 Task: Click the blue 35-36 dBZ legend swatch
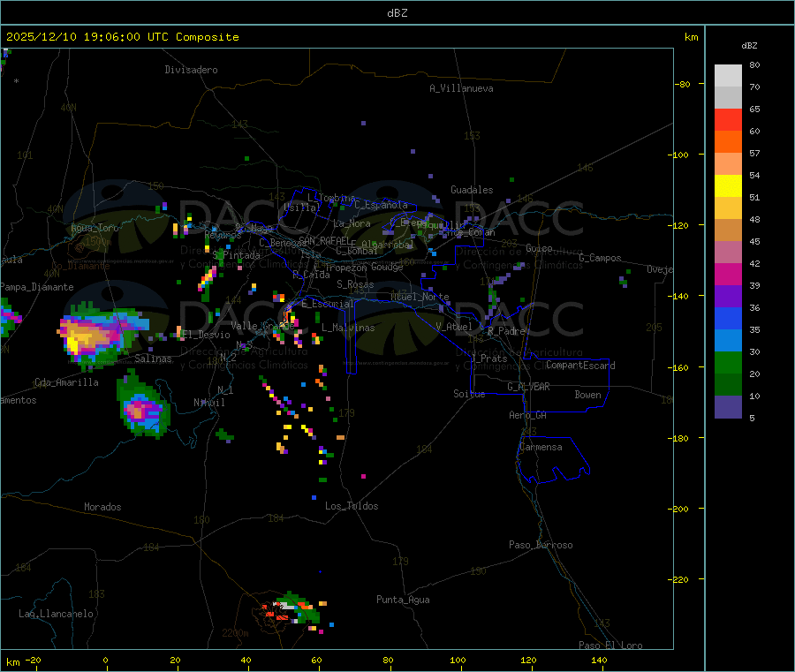(728, 318)
